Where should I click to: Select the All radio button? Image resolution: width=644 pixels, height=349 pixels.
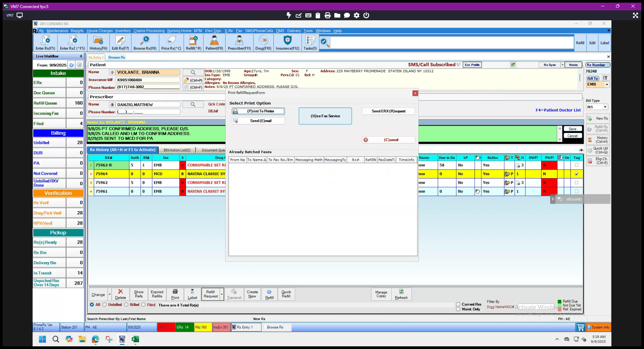(x=92, y=305)
